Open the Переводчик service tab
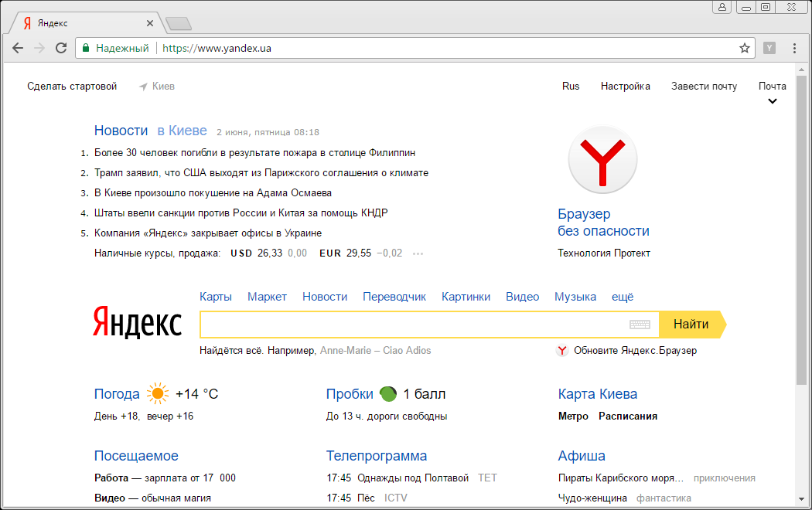The height and width of the screenshot is (510, 812). click(394, 297)
